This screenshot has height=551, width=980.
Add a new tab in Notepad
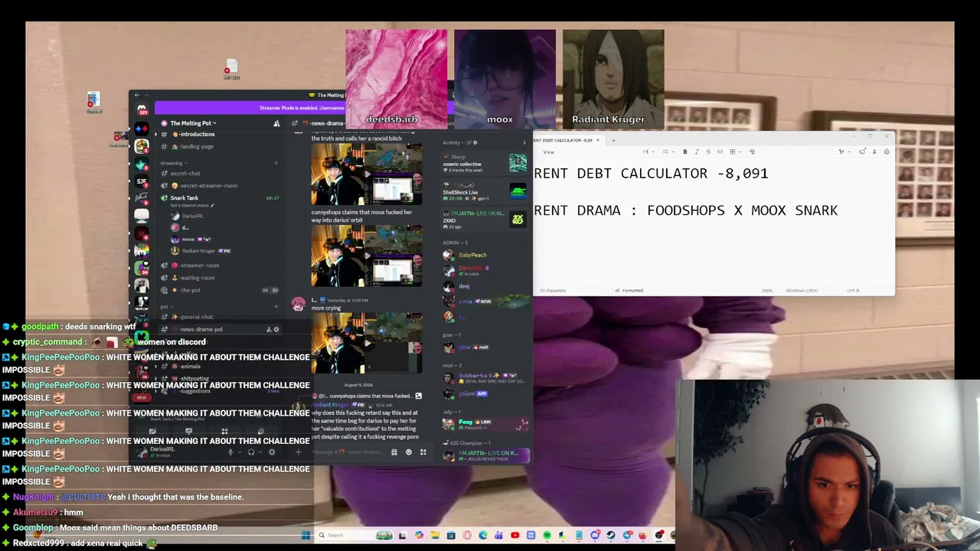(x=613, y=140)
